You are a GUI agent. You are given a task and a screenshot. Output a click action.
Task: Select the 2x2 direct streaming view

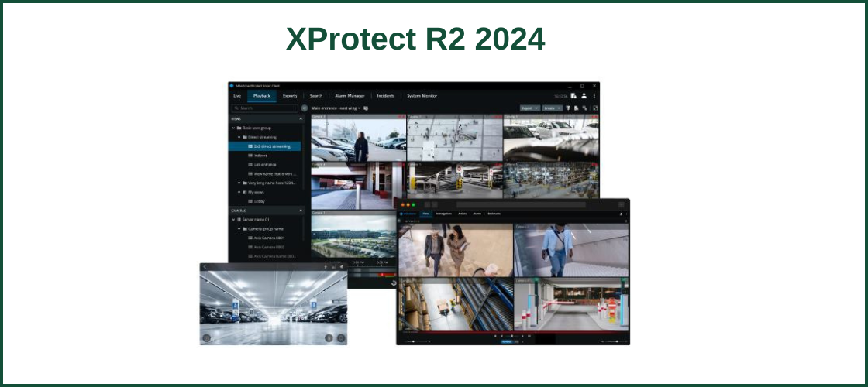point(264,146)
